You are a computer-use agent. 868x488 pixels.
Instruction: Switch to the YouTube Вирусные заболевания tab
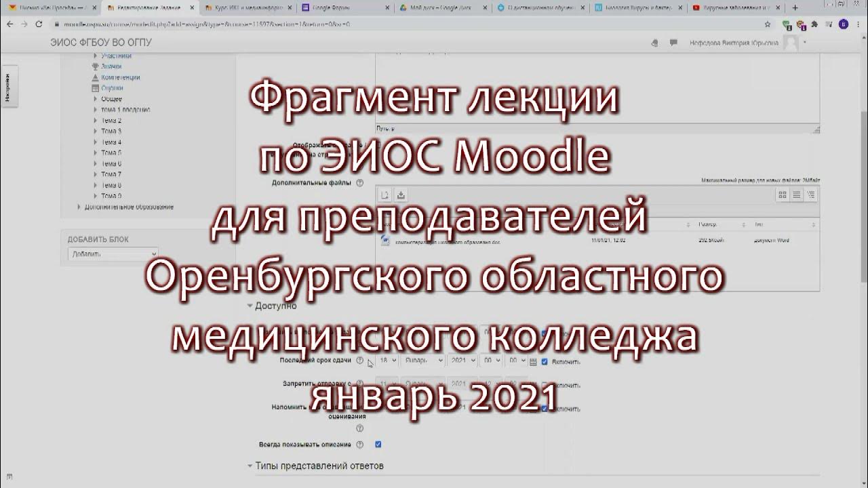tap(736, 7)
